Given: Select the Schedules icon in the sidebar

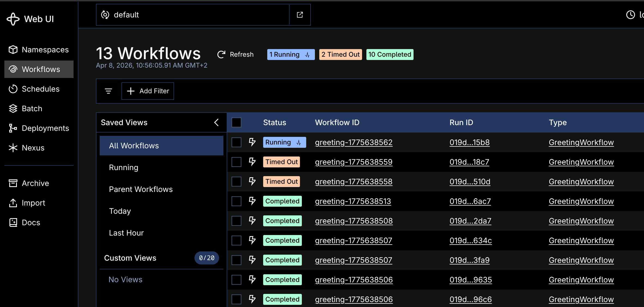Looking at the screenshot, I should (13, 89).
